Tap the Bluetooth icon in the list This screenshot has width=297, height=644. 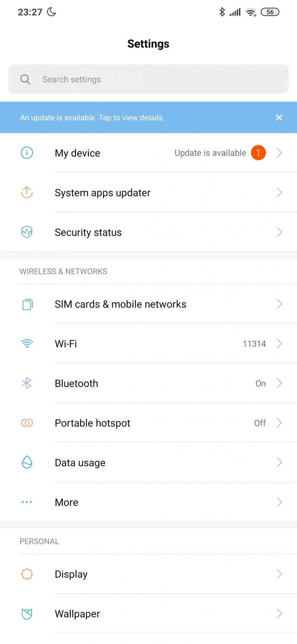click(27, 383)
